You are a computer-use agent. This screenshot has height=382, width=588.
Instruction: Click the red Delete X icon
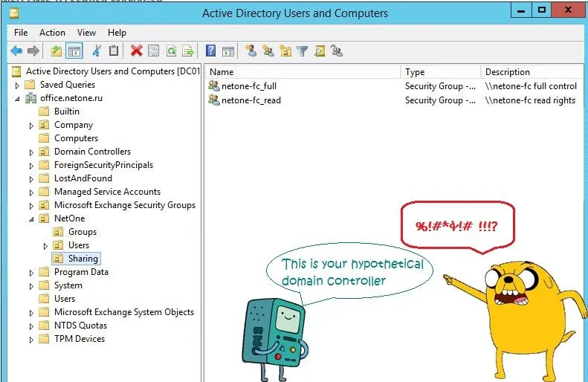[x=137, y=51]
